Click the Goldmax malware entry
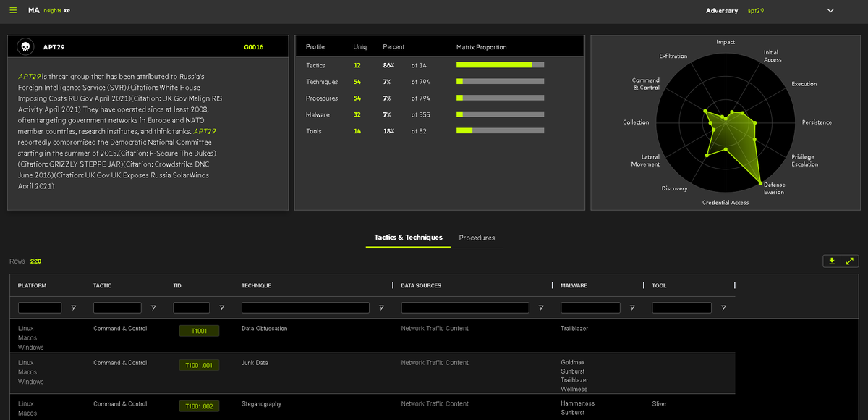The image size is (868, 420). [x=573, y=362]
